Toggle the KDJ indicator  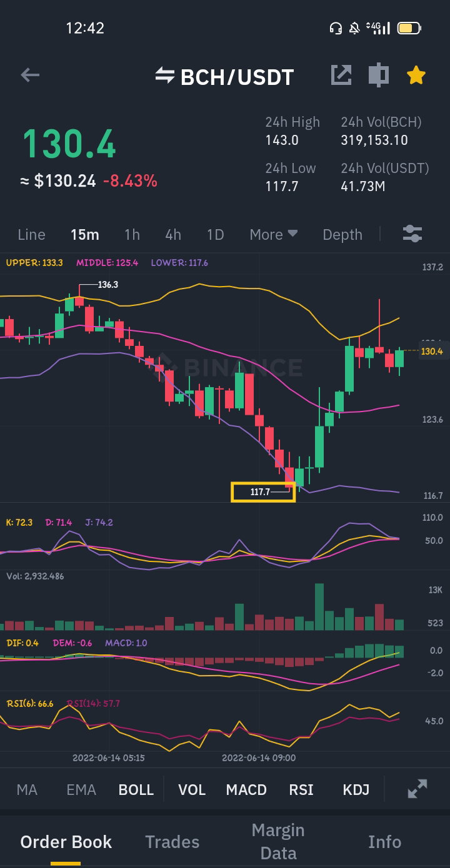(356, 789)
